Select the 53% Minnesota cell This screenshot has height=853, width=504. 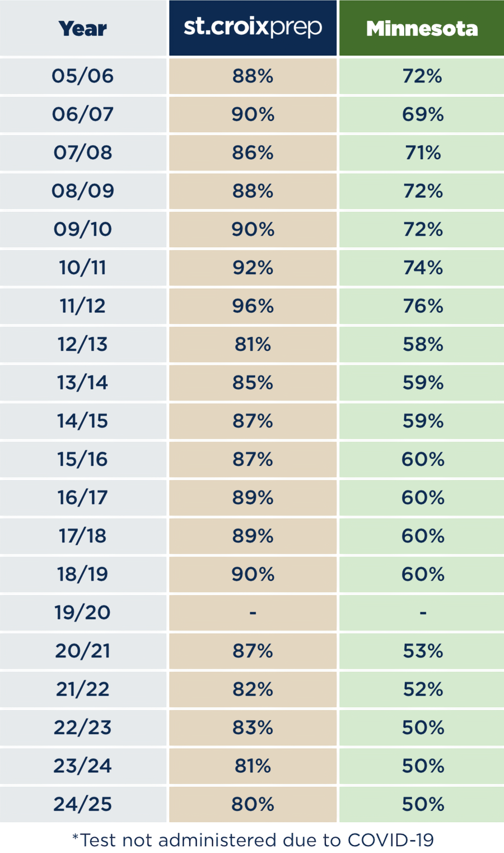tap(423, 651)
